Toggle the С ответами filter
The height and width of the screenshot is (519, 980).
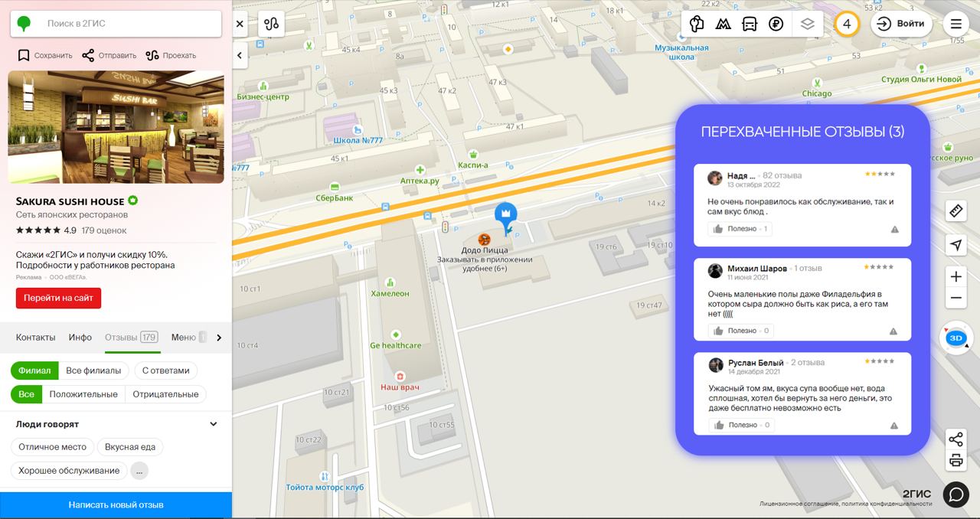tap(166, 370)
